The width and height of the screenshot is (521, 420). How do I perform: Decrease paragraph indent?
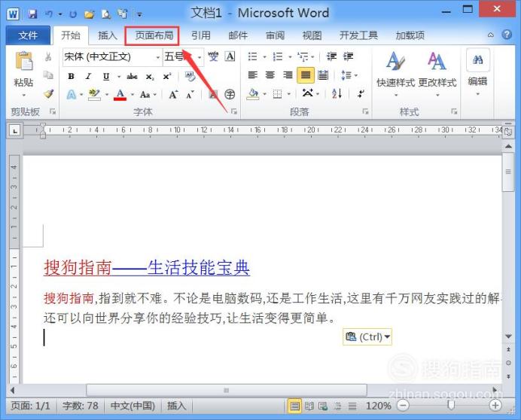[331, 56]
